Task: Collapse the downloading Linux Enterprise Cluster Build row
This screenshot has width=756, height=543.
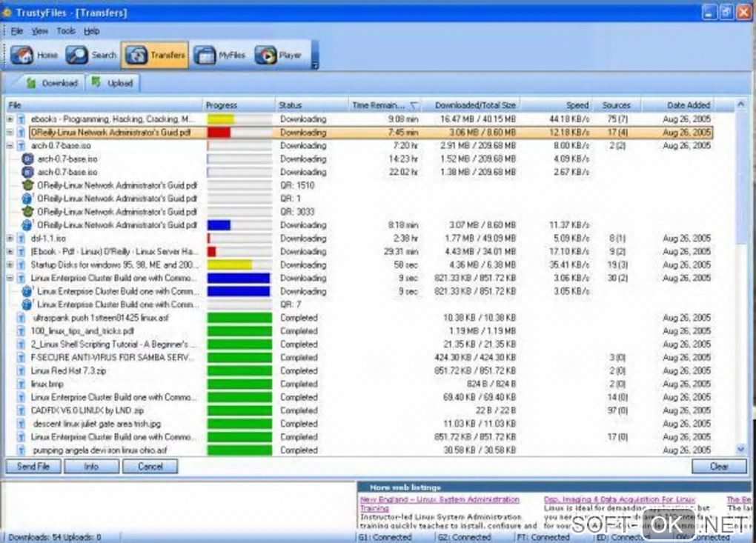Action: point(10,278)
